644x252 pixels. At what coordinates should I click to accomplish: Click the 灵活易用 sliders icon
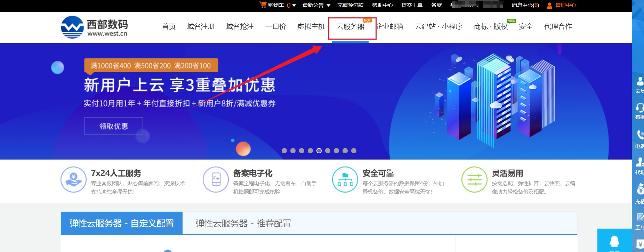(474, 179)
